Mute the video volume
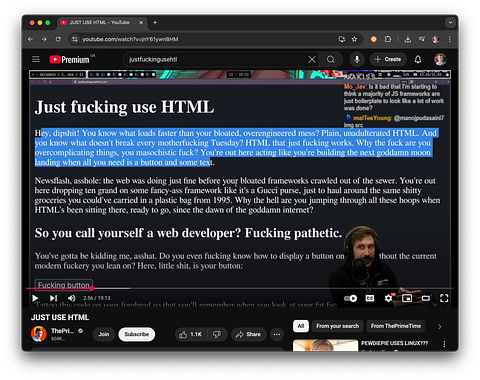Screen dimensions: 480x380 (71, 298)
